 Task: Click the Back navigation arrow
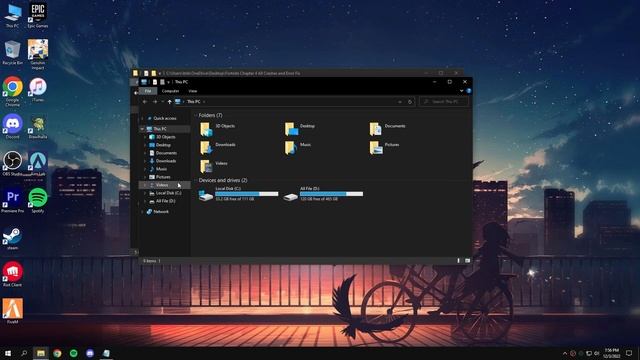(145, 102)
